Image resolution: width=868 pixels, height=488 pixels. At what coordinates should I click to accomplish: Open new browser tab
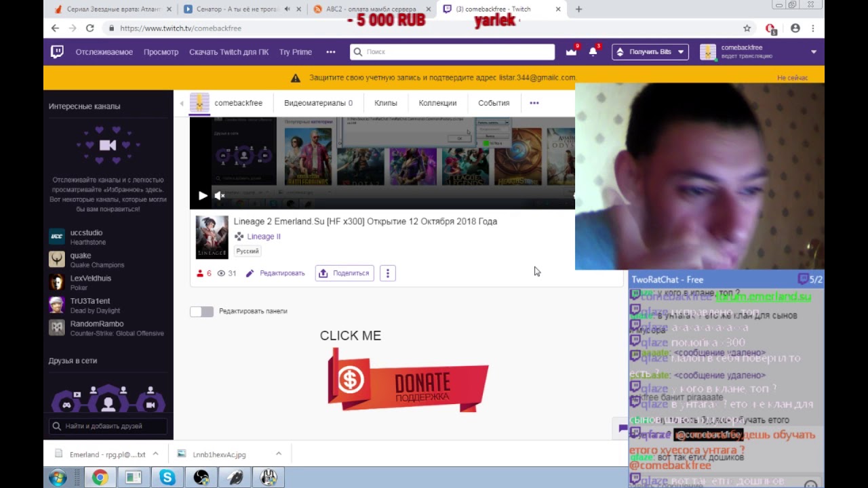(578, 9)
